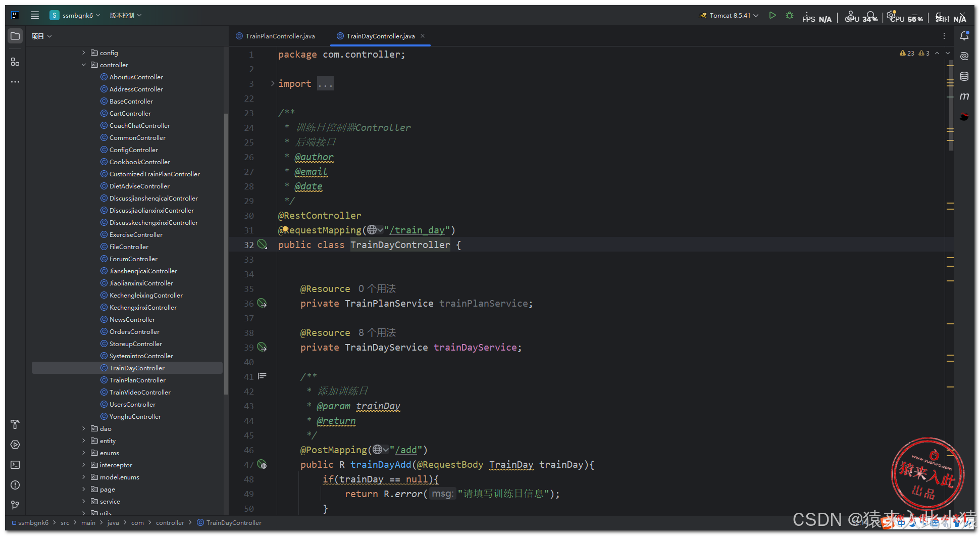The image size is (980, 536).
Task: Open the 23 warnings inspection indicator
Action: pos(907,53)
